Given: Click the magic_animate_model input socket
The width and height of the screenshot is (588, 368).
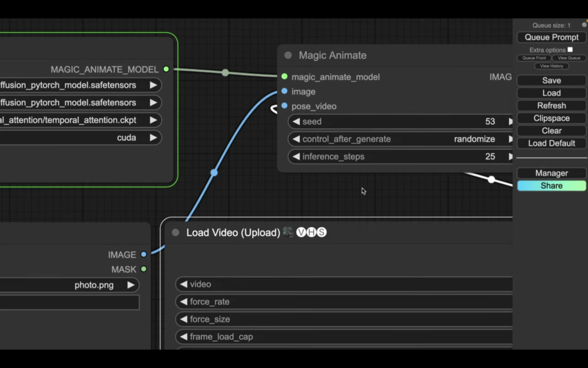Looking at the screenshot, I should pos(284,76).
